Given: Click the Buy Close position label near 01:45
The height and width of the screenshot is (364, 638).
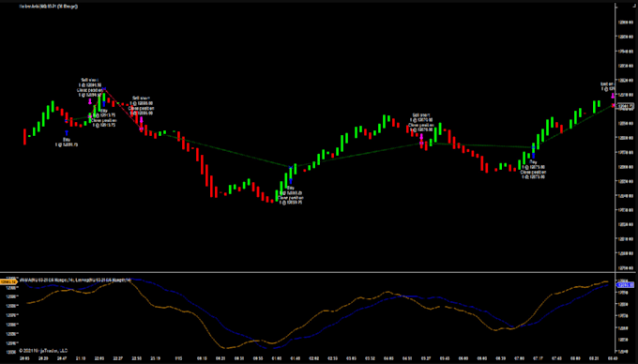Looking at the screenshot, I should pyautogui.click(x=291, y=195).
